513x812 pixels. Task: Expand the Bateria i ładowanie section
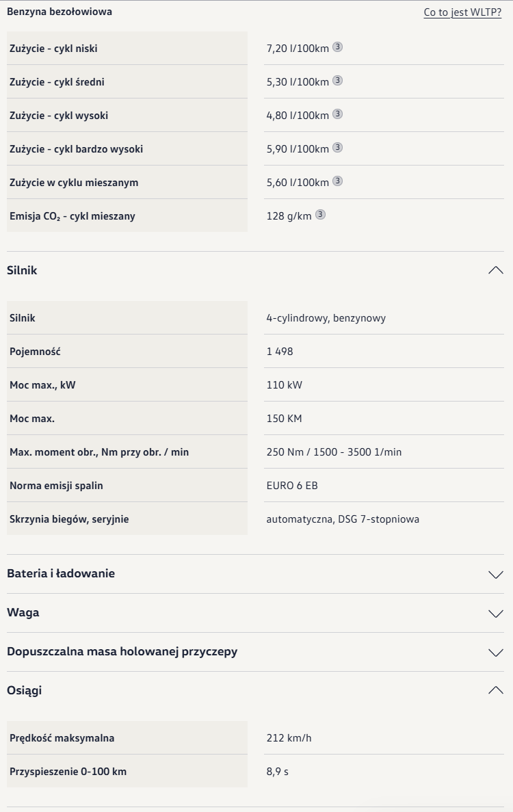pyautogui.click(x=495, y=575)
